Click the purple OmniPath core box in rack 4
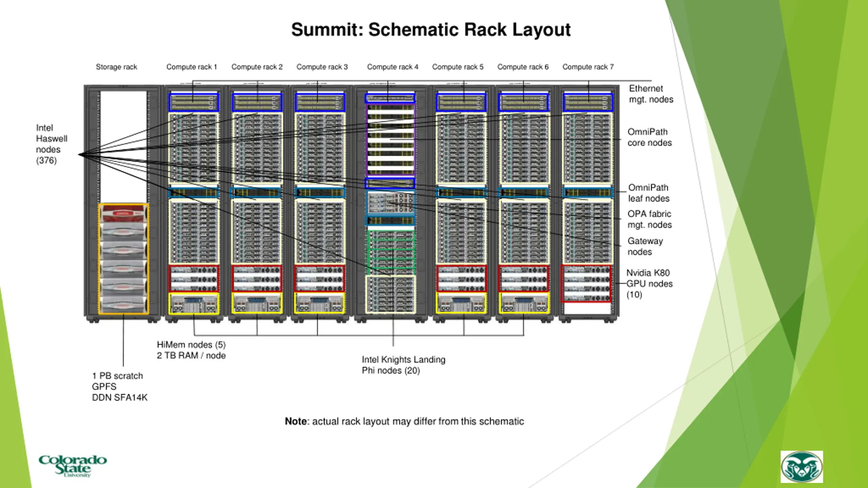 pyautogui.click(x=390, y=140)
